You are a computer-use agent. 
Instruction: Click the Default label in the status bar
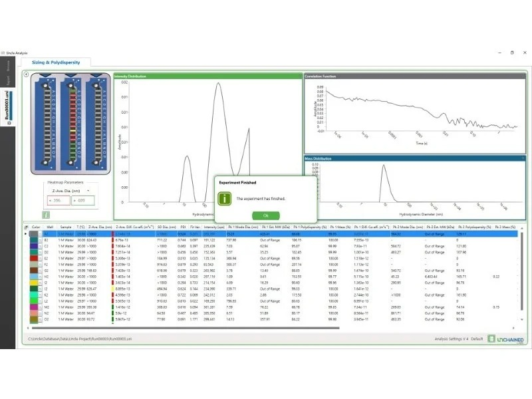[477, 339]
